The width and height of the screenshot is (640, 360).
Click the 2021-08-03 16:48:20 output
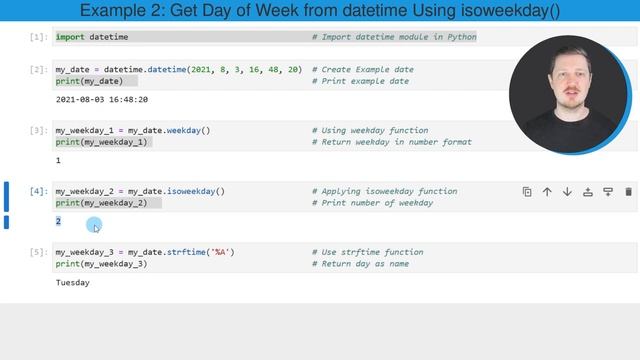tap(102, 100)
